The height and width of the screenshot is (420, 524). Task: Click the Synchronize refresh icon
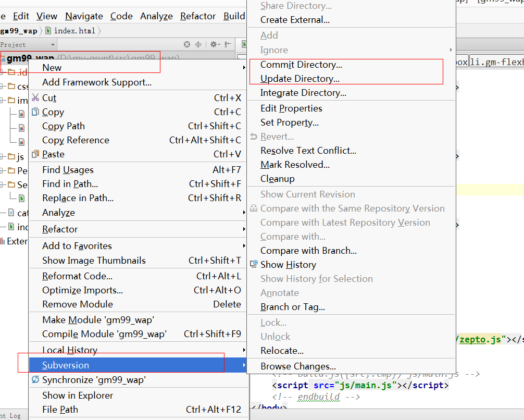coord(35,379)
